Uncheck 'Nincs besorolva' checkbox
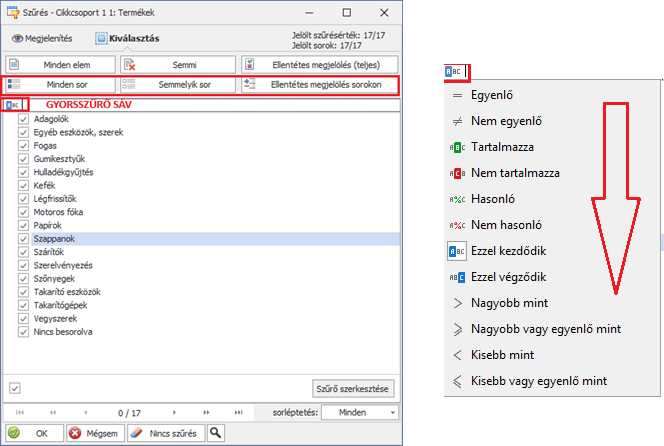 click(x=24, y=331)
